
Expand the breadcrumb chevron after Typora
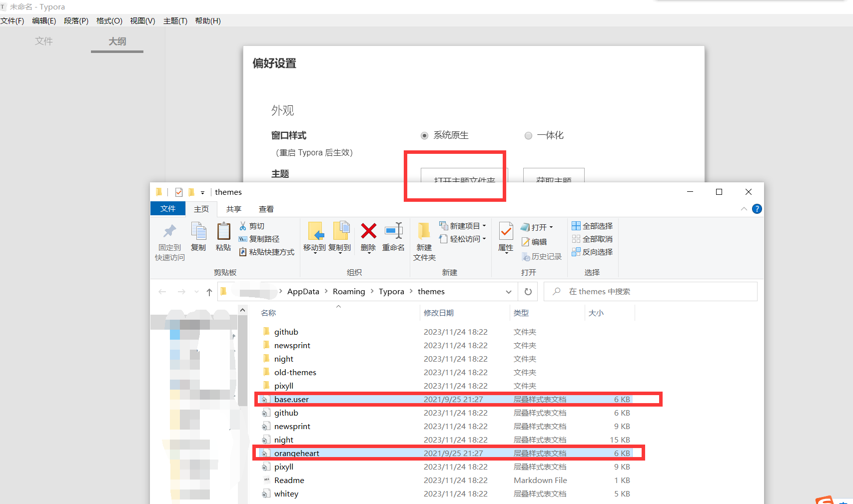[411, 291]
